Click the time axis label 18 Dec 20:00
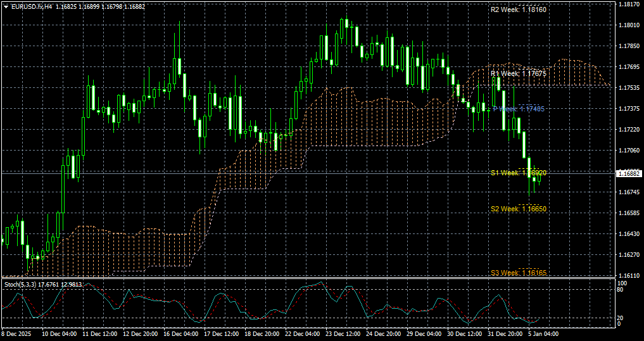The height and width of the screenshot is (341, 644). (262, 335)
